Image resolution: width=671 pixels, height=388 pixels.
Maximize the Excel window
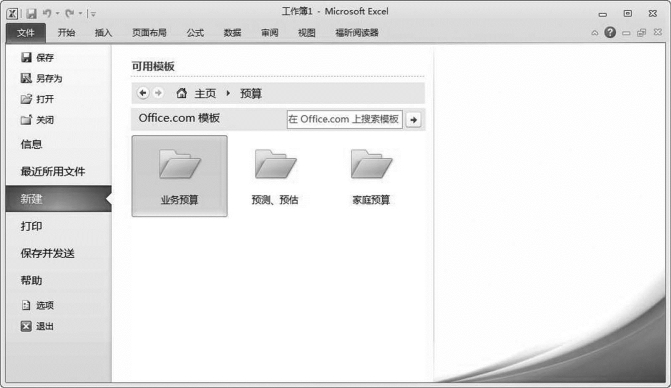click(x=627, y=14)
